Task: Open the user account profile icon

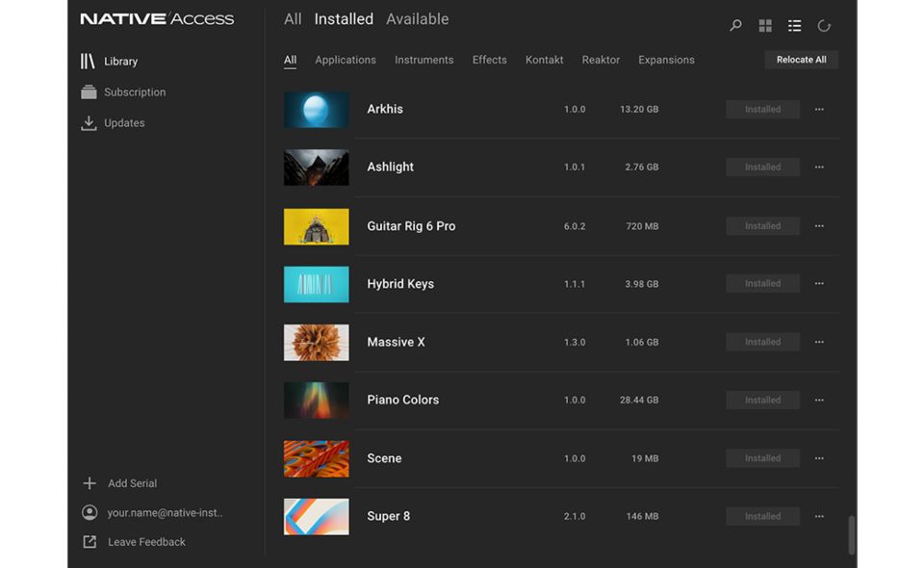Action: point(90,513)
